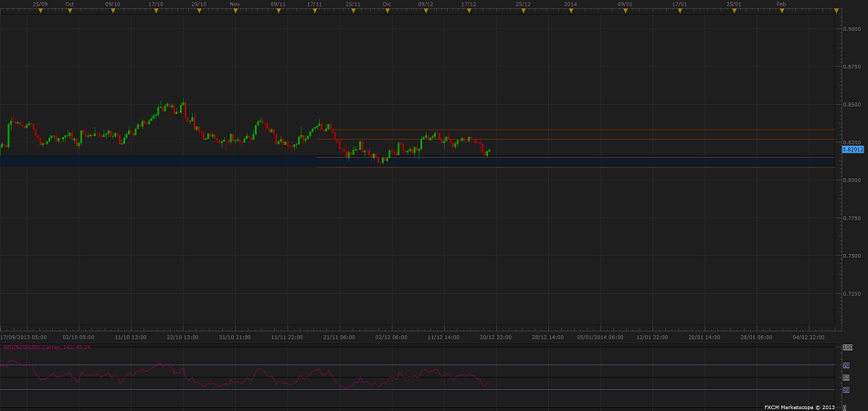Viewport: 868px width, 411px height.
Task: Click the 11/10 13:00 bottom date label
Action: click(130, 336)
